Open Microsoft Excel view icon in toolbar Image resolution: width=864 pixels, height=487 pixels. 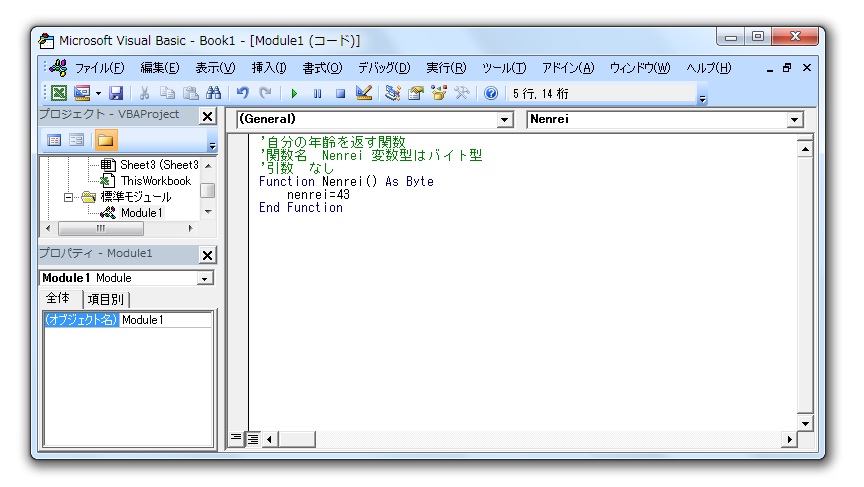(x=59, y=93)
